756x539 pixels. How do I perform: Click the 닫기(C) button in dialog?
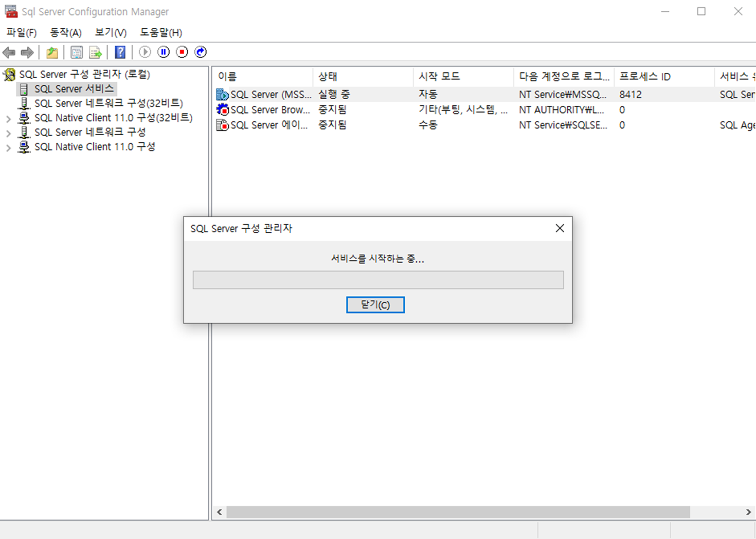pyautogui.click(x=375, y=305)
